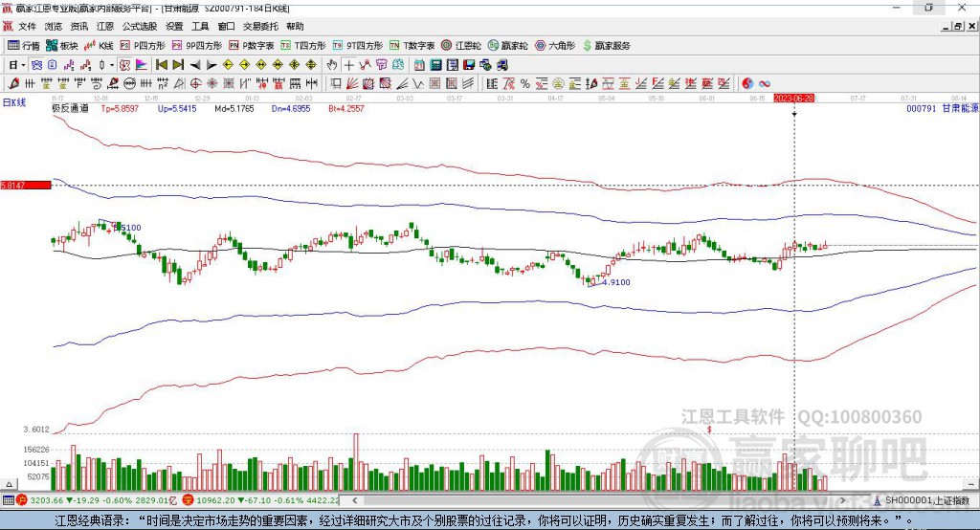The height and width of the screenshot is (530, 980).
Task: Click the percent sign tool
Action: tap(525, 84)
